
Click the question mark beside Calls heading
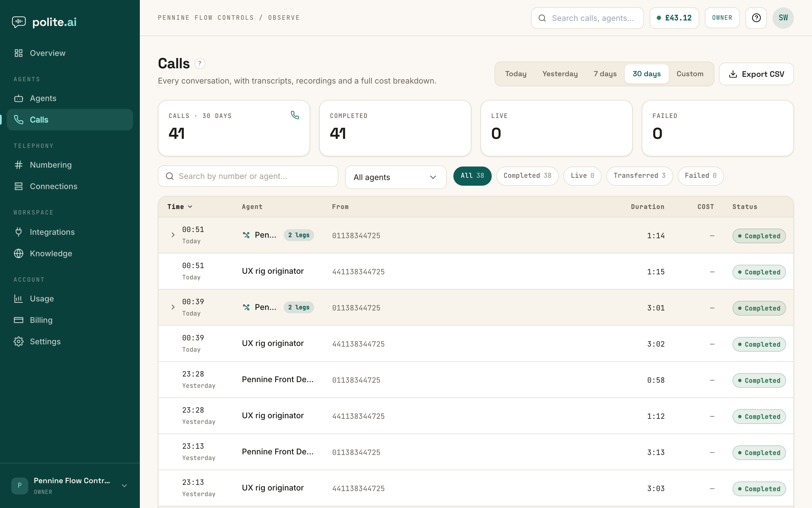(x=200, y=63)
